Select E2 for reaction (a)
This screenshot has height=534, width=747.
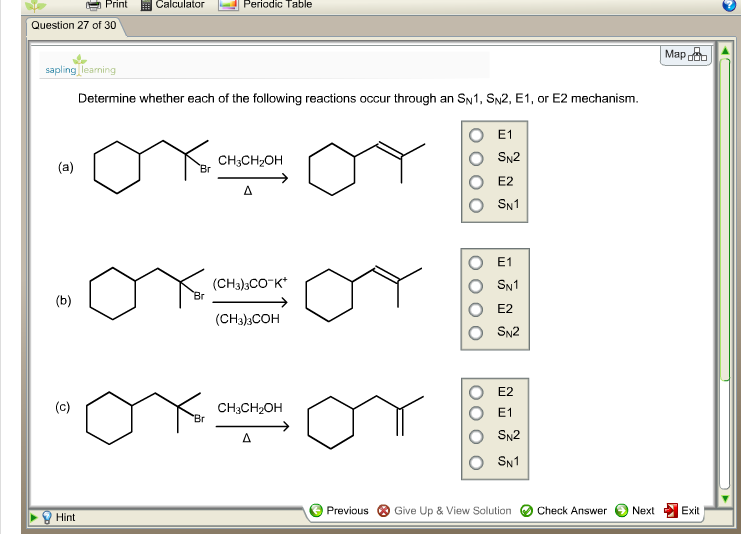coord(476,181)
